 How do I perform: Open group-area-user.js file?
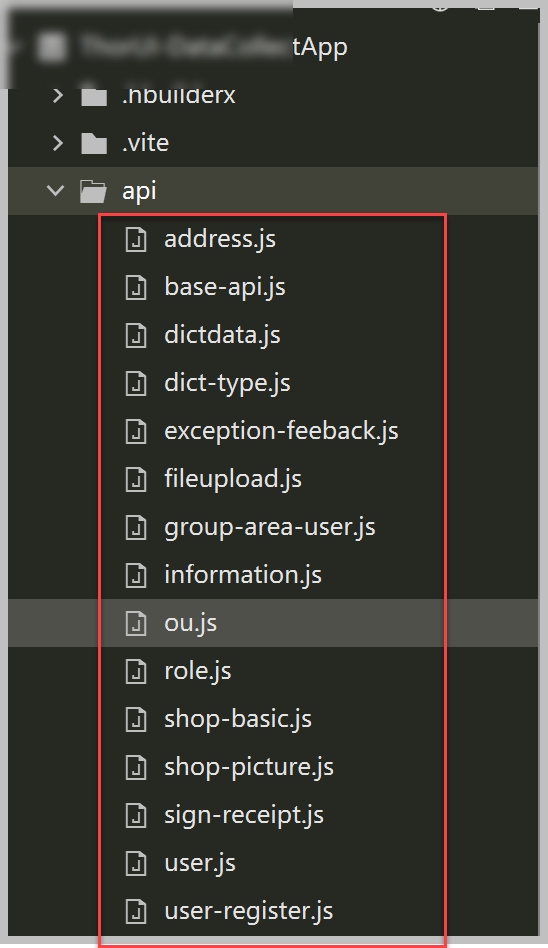270,527
